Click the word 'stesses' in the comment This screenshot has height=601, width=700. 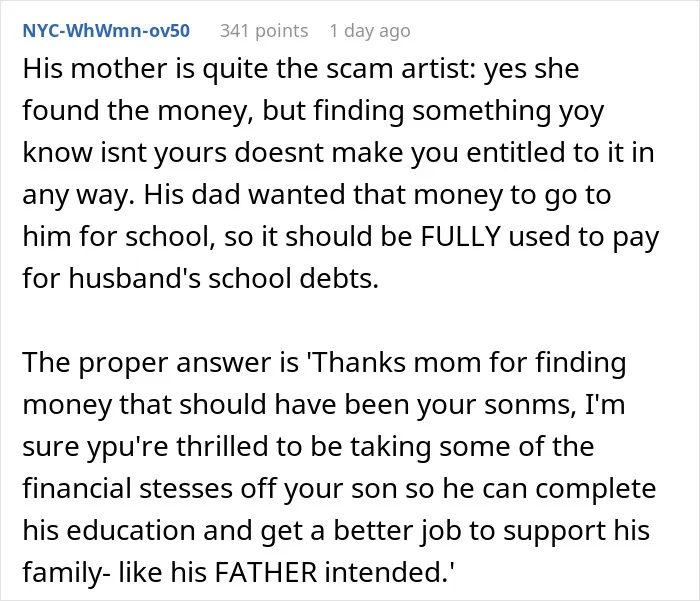186,488
